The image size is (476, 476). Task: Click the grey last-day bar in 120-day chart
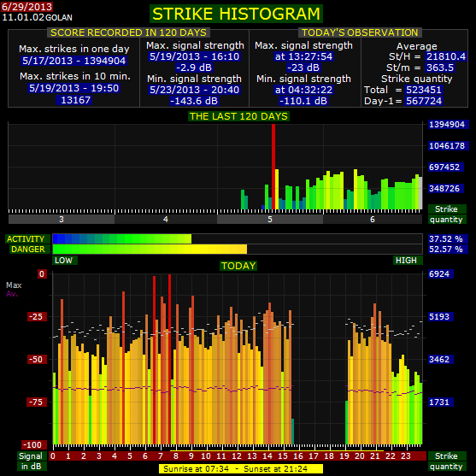click(x=420, y=193)
